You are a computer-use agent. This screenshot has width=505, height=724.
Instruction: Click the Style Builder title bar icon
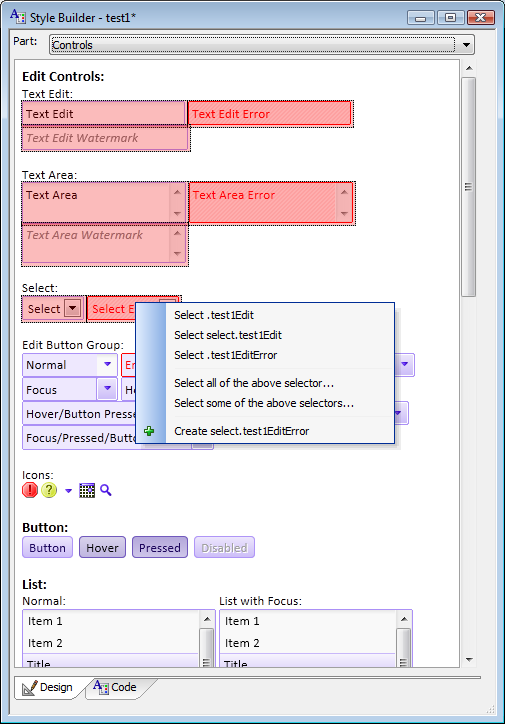point(18,17)
